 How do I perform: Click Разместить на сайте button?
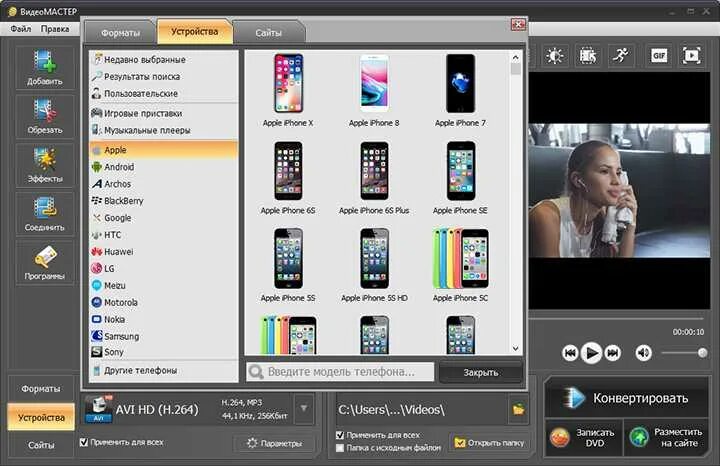click(x=667, y=438)
